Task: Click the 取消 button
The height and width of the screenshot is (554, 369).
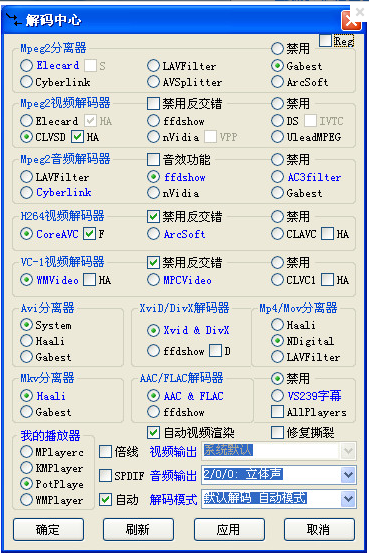Action: point(319,529)
